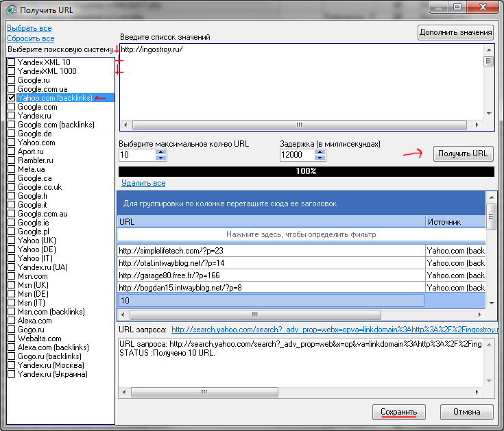Click in the values list text area
The image size is (504, 431).
pyautogui.click(x=302, y=82)
